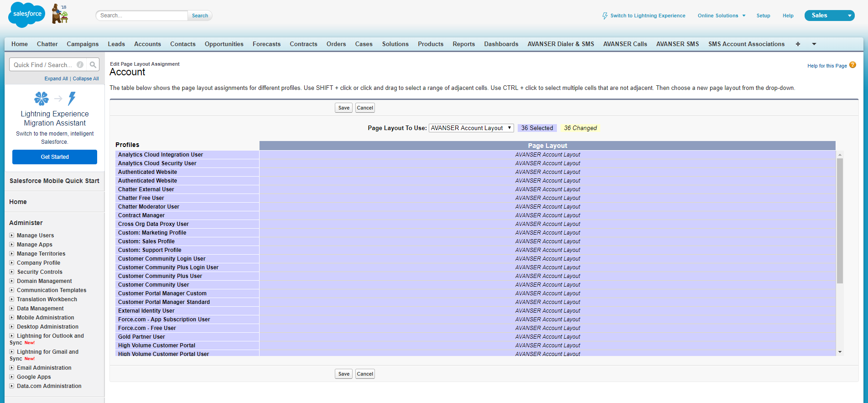Click Get Started for Lightning migration
Screen dimensions: 868x403
click(x=55, y=157)
